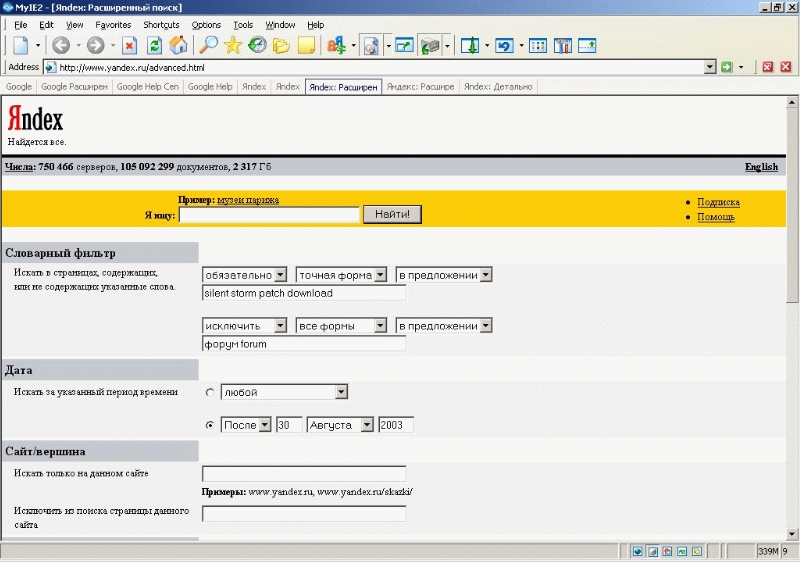
Task: Click the gray box green arrow toolbar icon
Action: [430, 46]
